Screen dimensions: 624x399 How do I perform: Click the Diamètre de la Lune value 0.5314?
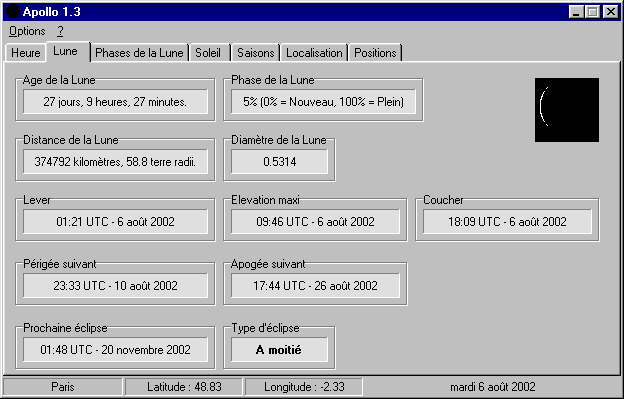[x=279, y=162]
